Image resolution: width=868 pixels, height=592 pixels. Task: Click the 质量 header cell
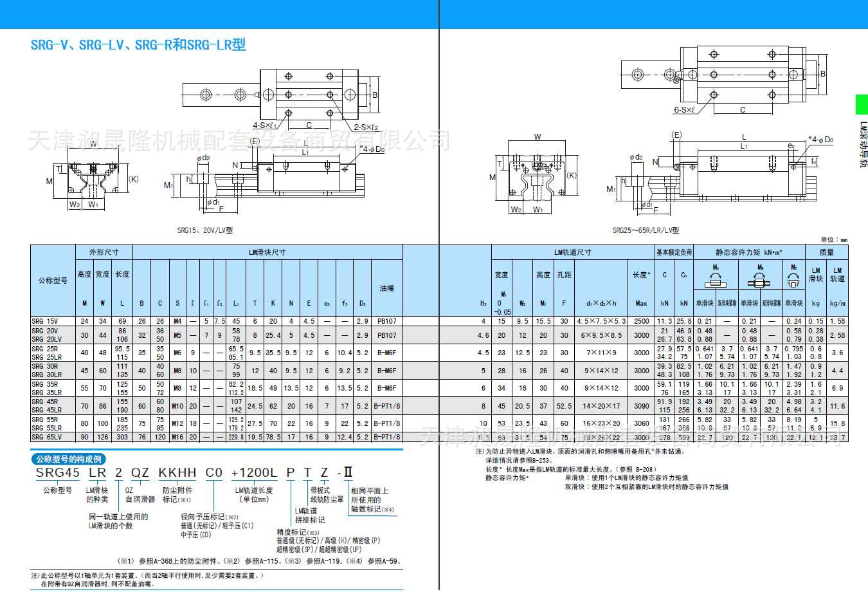(x=827, y=252)
